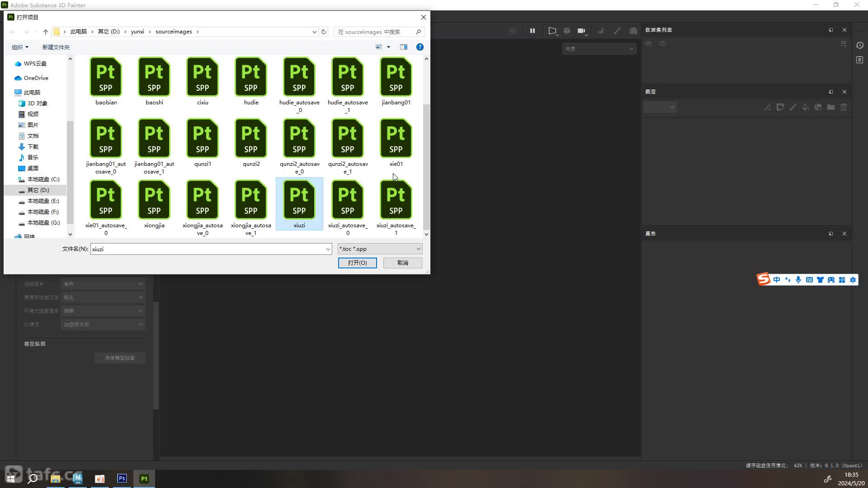Image resolution: width=868 pixels, height=488 pixels.
Task: Refresh the folder view
Action: pos(323,32)
